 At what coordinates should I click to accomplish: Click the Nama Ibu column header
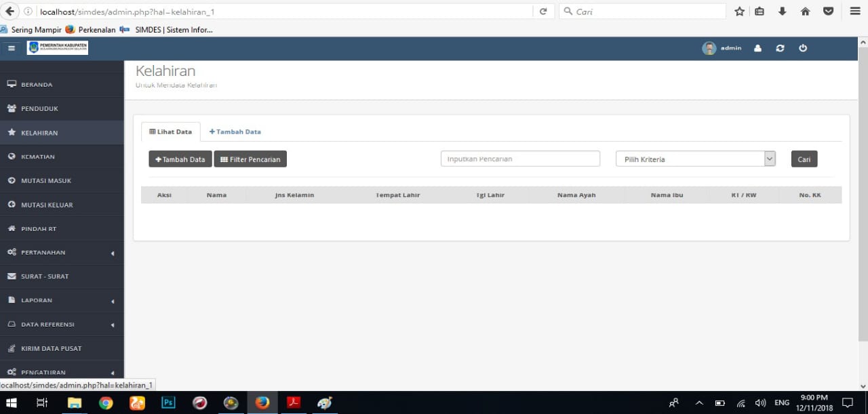tap(667, 195)
